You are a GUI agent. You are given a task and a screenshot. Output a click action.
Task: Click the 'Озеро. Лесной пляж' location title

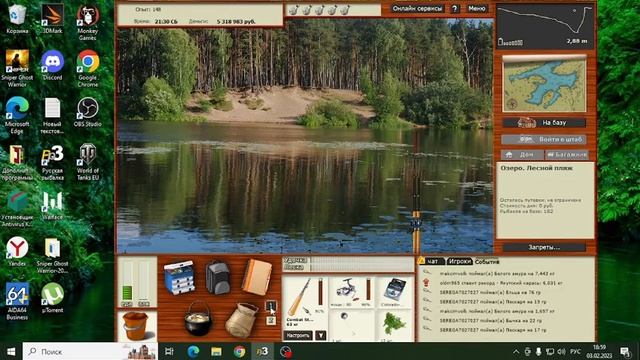coord(536,168)
